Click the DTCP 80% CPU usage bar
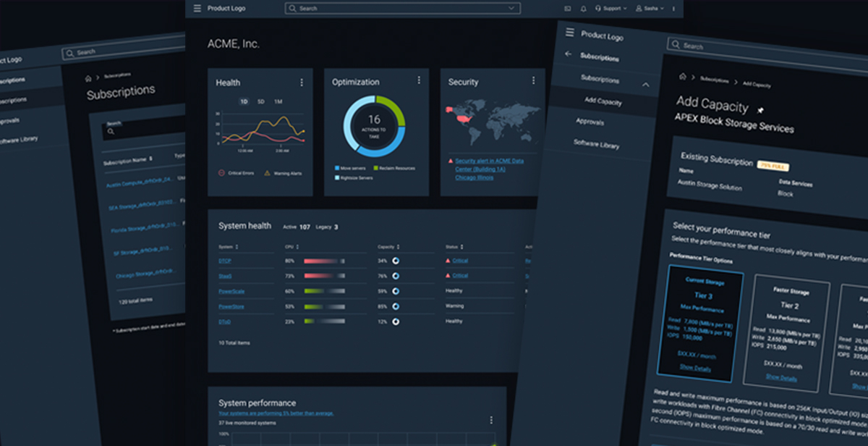 pos(325,261)
